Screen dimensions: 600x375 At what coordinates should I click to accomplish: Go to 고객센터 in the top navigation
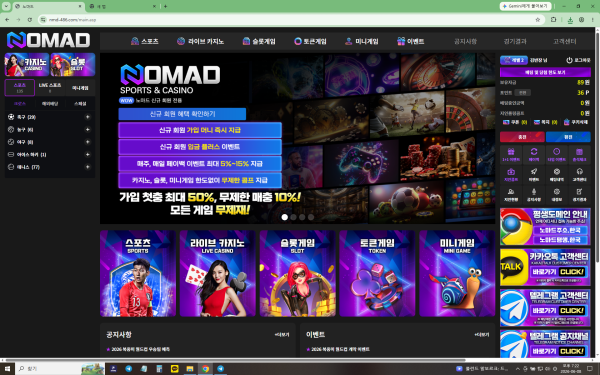tap(564, 41)
